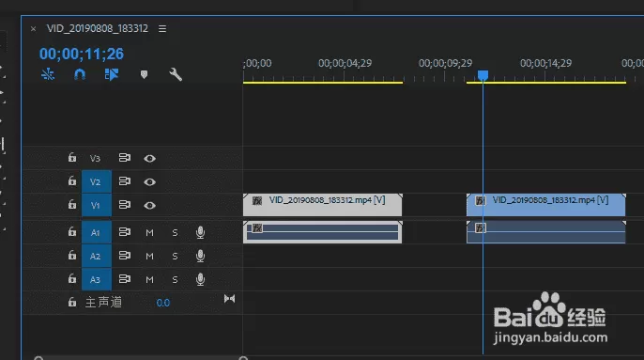Toggle sync lock for V1

tap(125, 205)
